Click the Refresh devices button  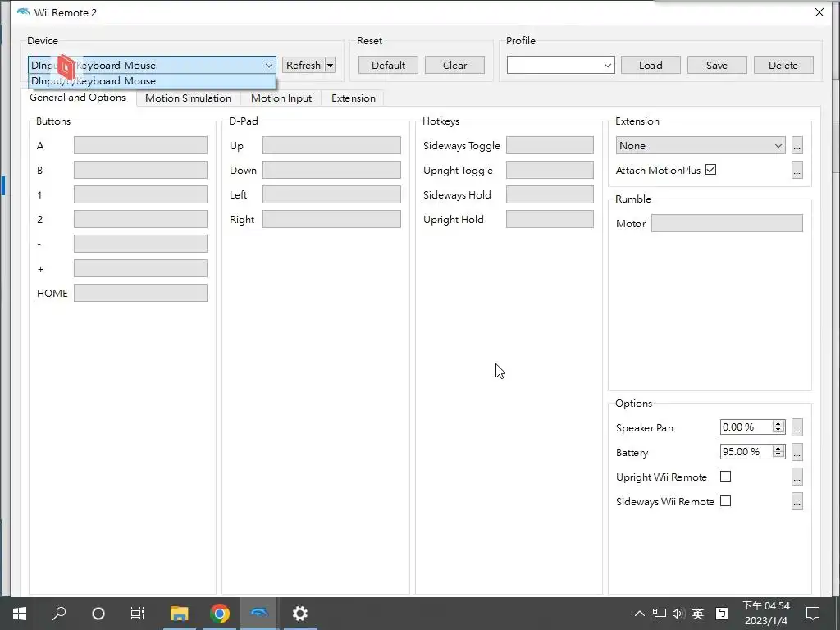coord(304,66)
